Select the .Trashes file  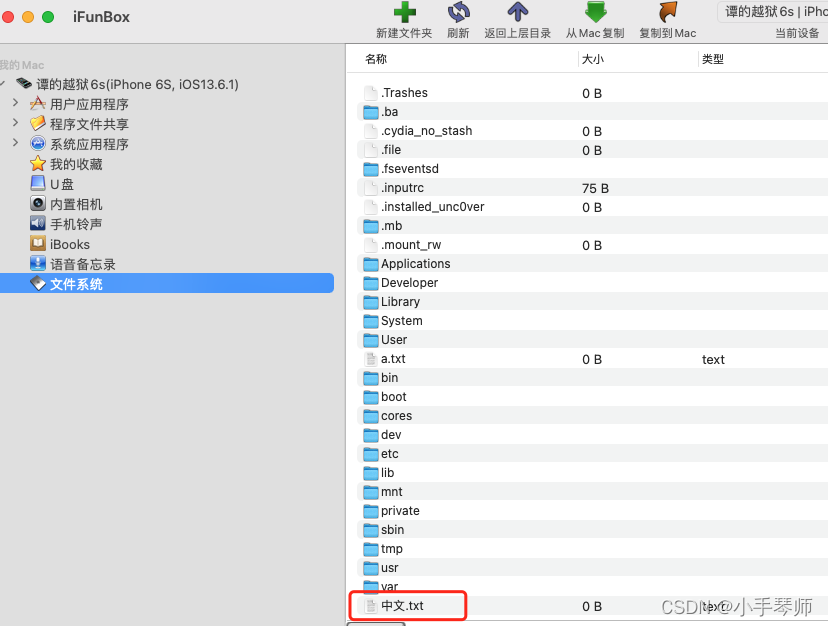[404, 93]
